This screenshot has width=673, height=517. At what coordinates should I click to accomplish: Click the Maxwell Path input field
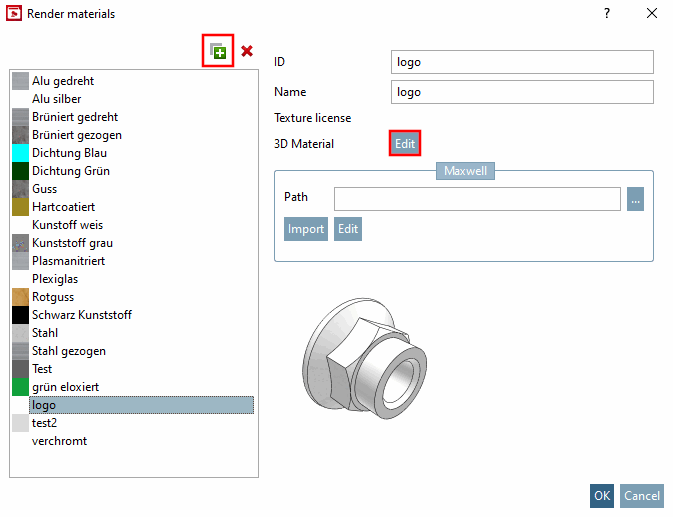pyautogui.click(x=477, y=199)
